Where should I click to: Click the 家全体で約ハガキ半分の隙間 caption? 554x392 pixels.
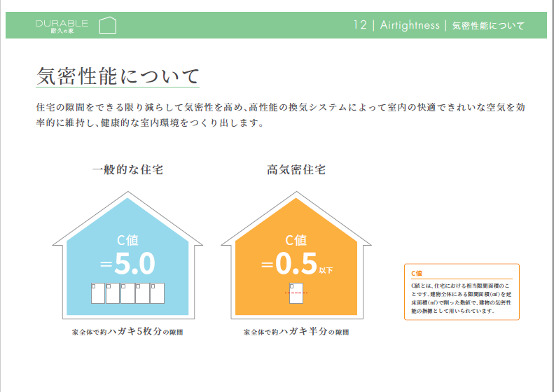click(x=296, y=332)
